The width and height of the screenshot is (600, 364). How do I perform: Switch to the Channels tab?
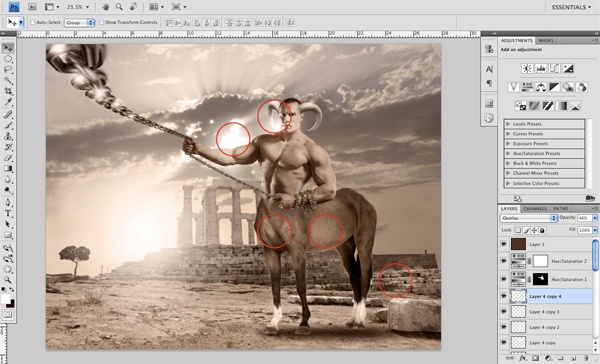tap(535, 209)
